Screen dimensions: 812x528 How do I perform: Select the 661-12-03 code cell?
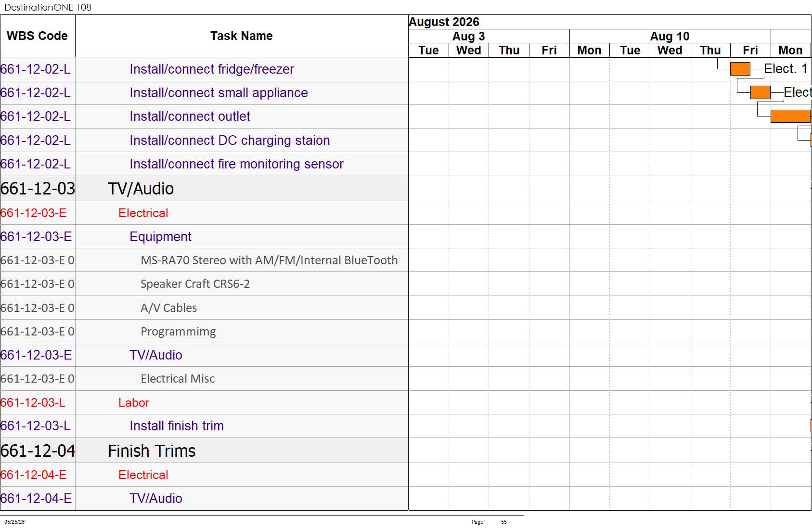(x=38, y=189)
